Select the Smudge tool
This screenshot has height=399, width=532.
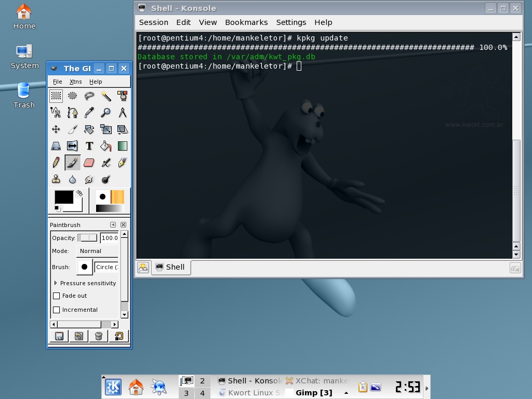pos(89,179)
